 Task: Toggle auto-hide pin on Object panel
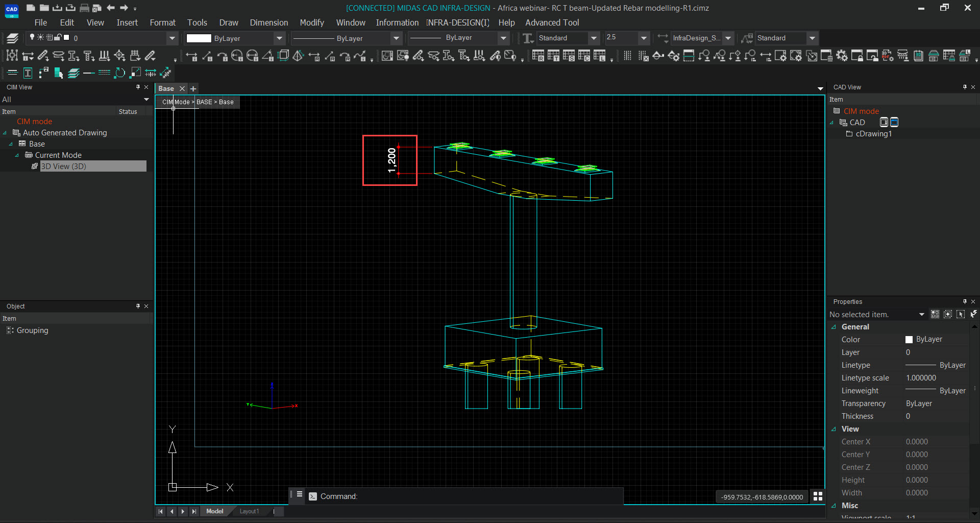click(138, 306)
